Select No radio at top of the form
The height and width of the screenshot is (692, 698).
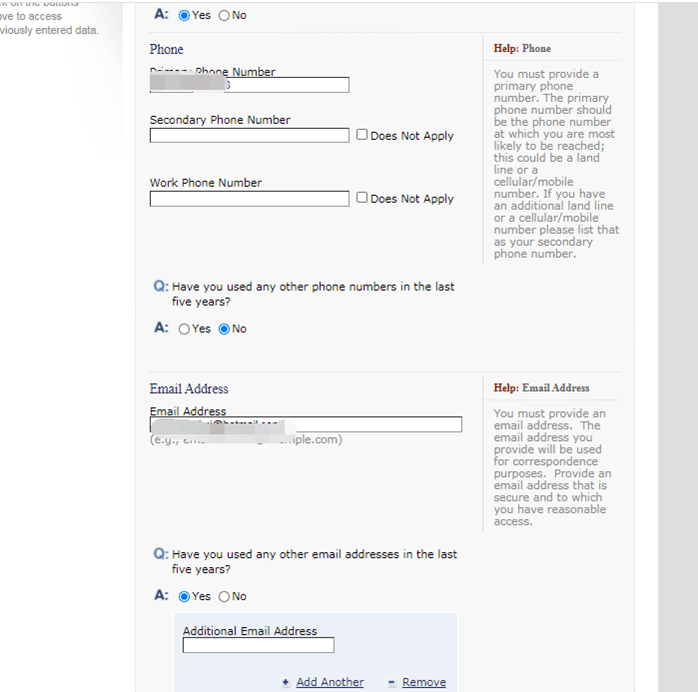[x=224, y=16]
